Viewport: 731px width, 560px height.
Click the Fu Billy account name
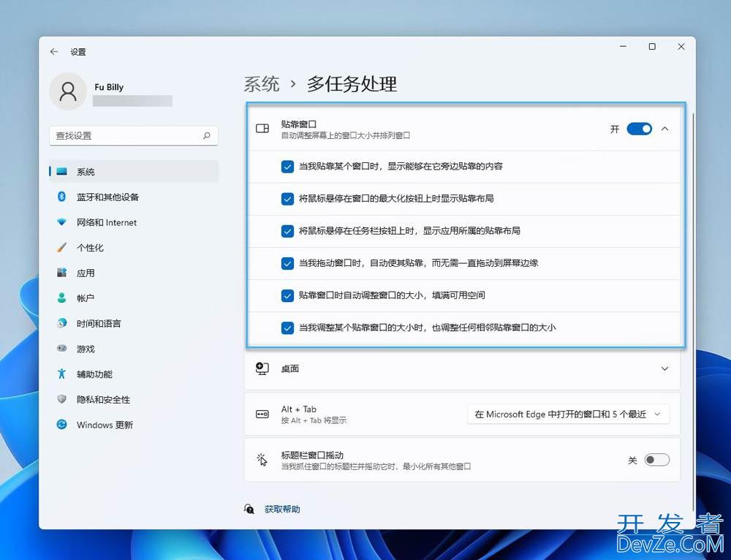click(x=109, y=87)
